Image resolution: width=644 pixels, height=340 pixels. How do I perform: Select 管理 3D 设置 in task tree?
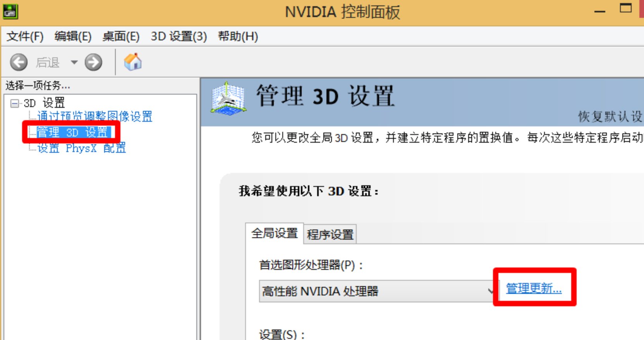point(72,132)
